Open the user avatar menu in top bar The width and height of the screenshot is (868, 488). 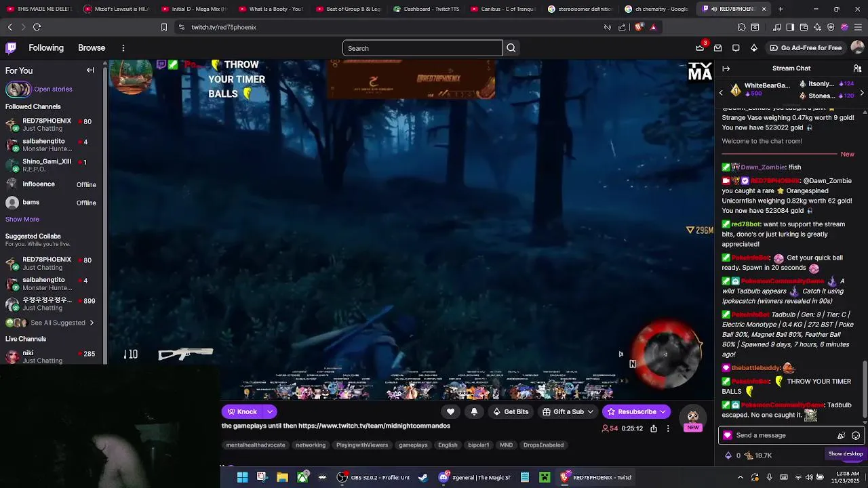pos(857,48)
